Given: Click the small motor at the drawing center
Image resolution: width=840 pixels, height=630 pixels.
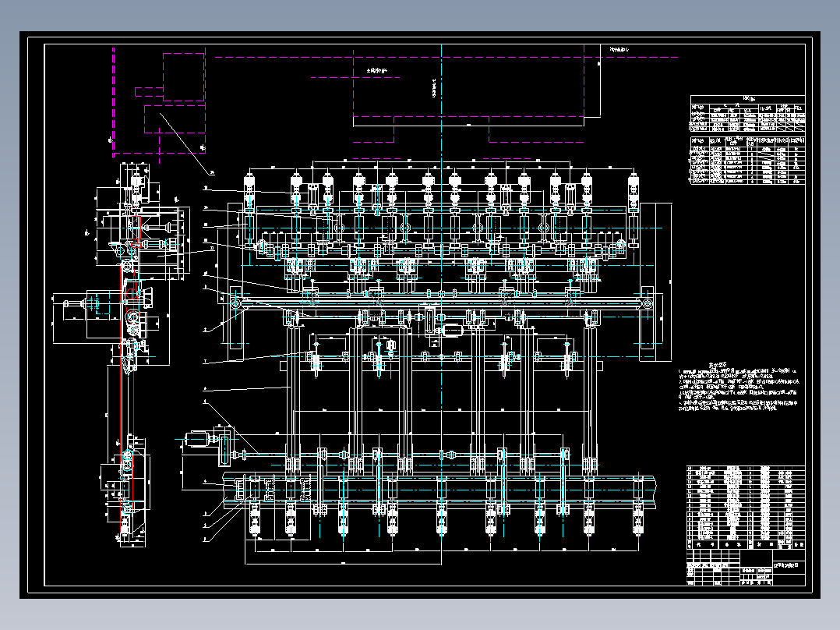Looking at the screenshot, I should (x=452, y=331).
